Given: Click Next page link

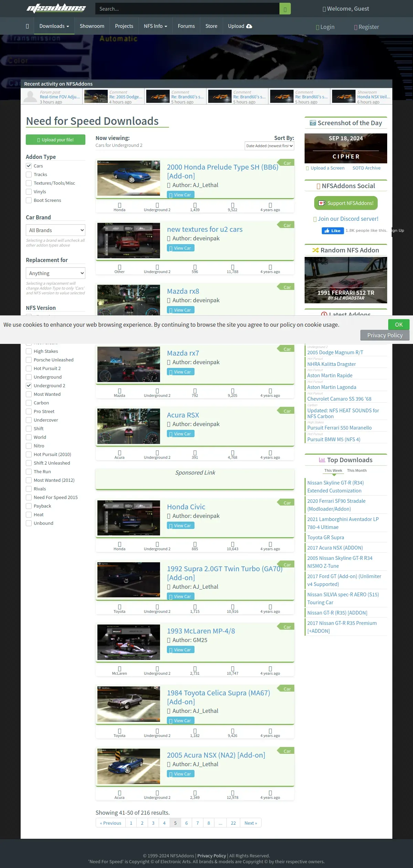Looking at the screenshot, I should [x=251, y=823].
